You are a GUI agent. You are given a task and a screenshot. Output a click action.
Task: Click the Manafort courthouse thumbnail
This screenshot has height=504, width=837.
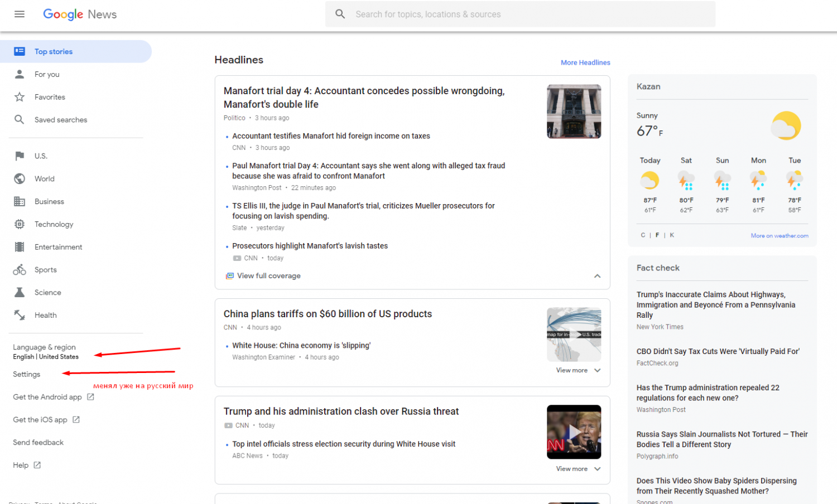coord(574,112)
